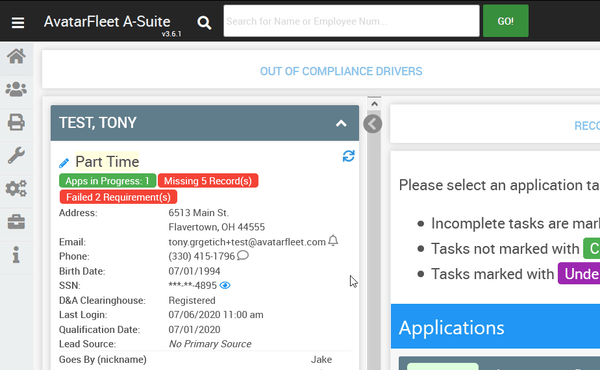
Task: Click the nickname value Jake
Action: 321,359
